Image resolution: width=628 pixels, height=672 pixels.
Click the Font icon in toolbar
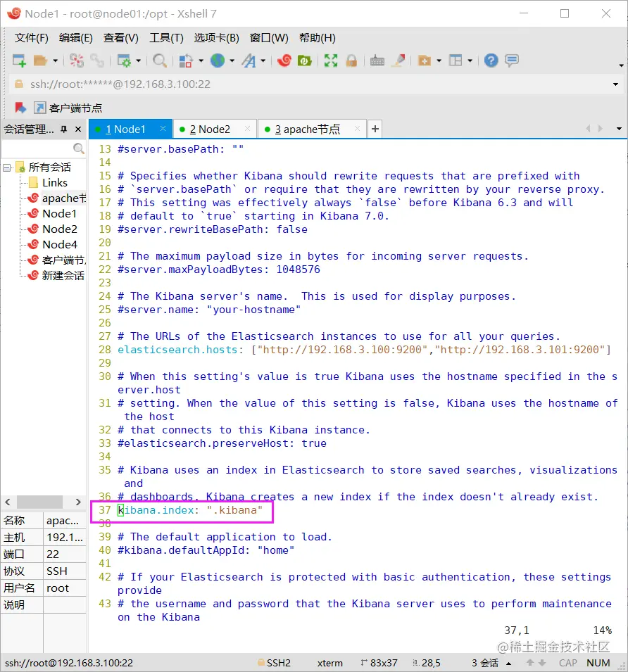click(249, 61)
